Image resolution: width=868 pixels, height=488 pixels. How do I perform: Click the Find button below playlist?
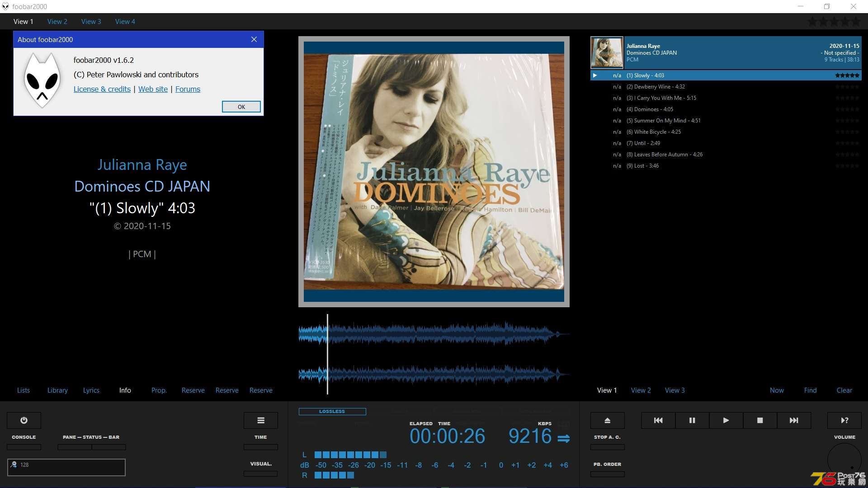coord(811,390)
